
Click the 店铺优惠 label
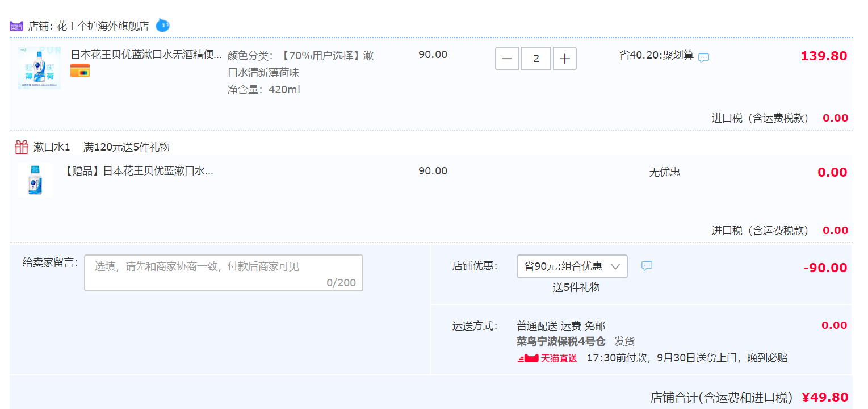pyautogui.click(x=475, y=266)
